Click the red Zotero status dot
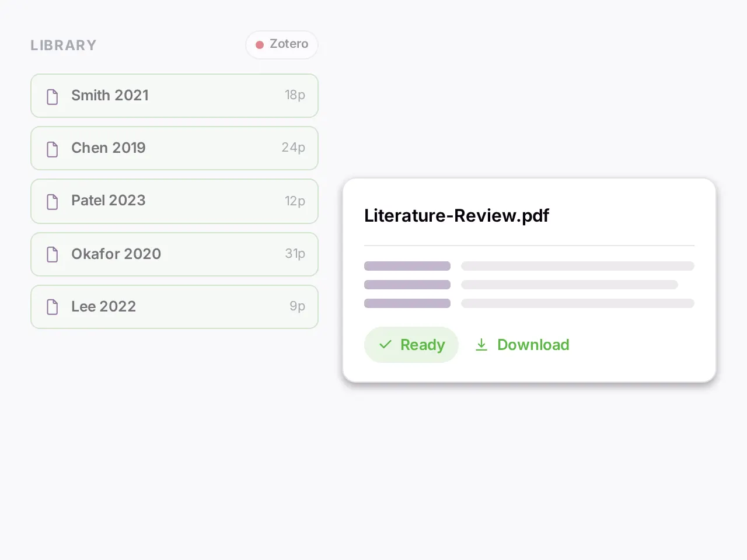This screenshot has height=560, width=747. click(260, 45)
